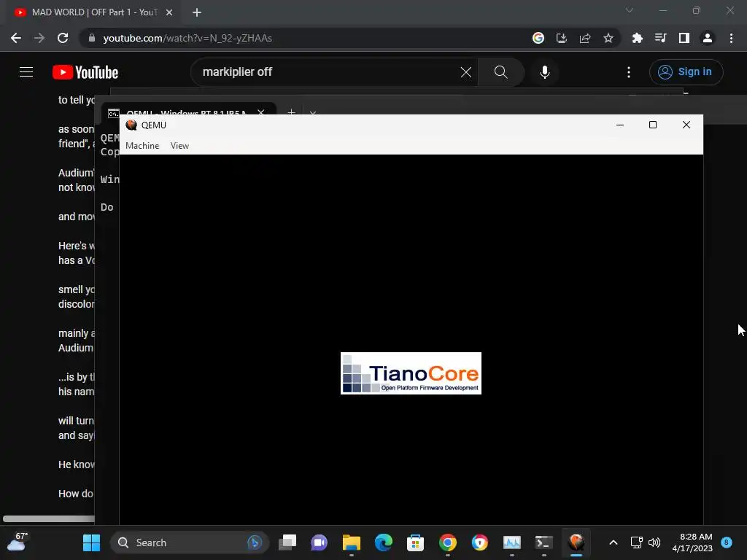Click horizontal scrollbar on YouTube page
This screenshot has height=560, width=747.
pyautogui.click(x=49, y=518)
